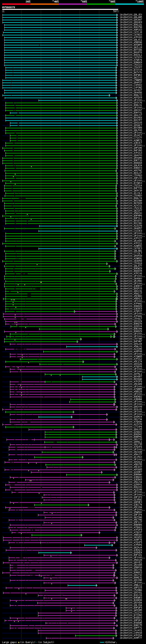Select the UniRef100_B6TV70 label
This screenshot has height=644, width=146.
coord(131,72)
